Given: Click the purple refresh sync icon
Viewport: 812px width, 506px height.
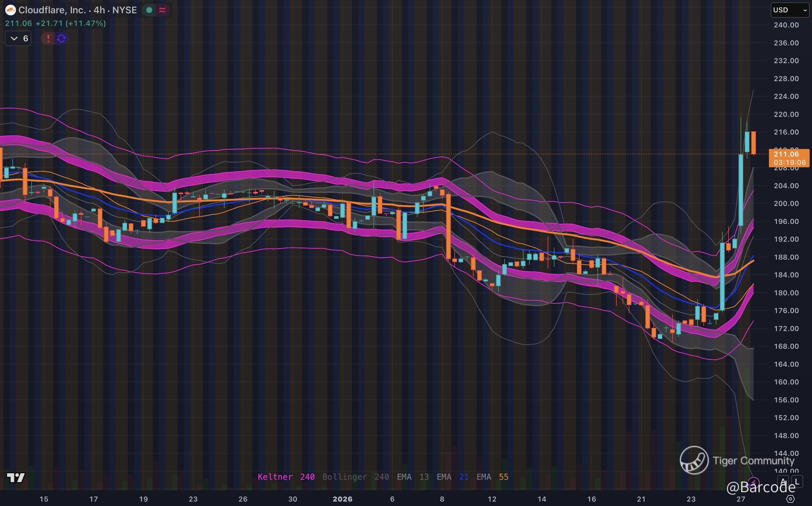Looking at the screenshot, I should [x=61, y=38].
